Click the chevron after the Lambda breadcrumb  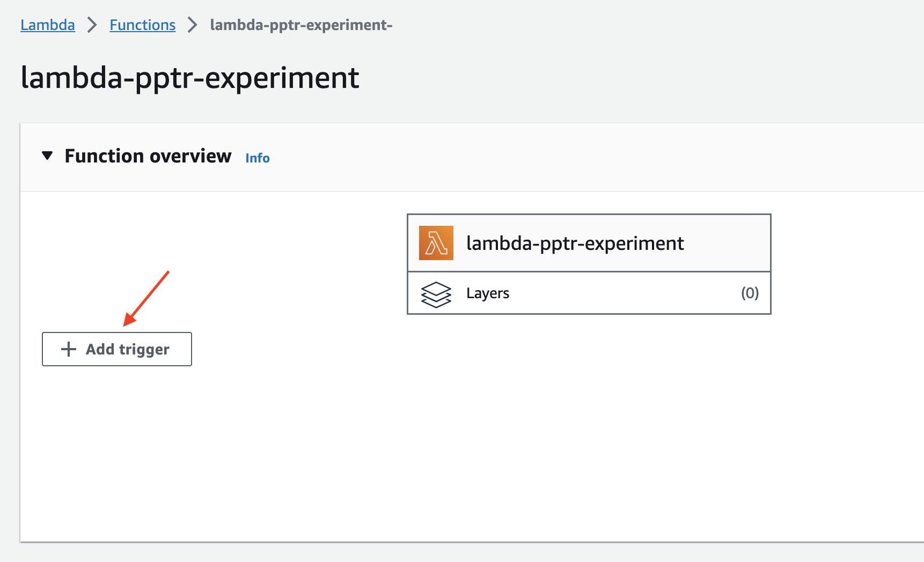click(92, 25)
